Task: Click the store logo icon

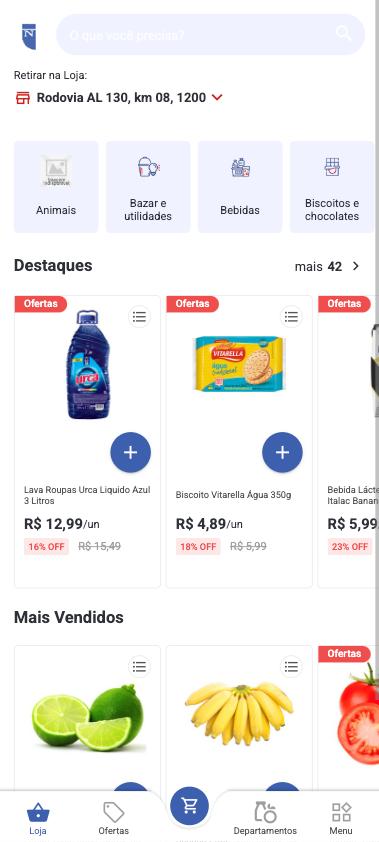Action: (x=29, y=37)
